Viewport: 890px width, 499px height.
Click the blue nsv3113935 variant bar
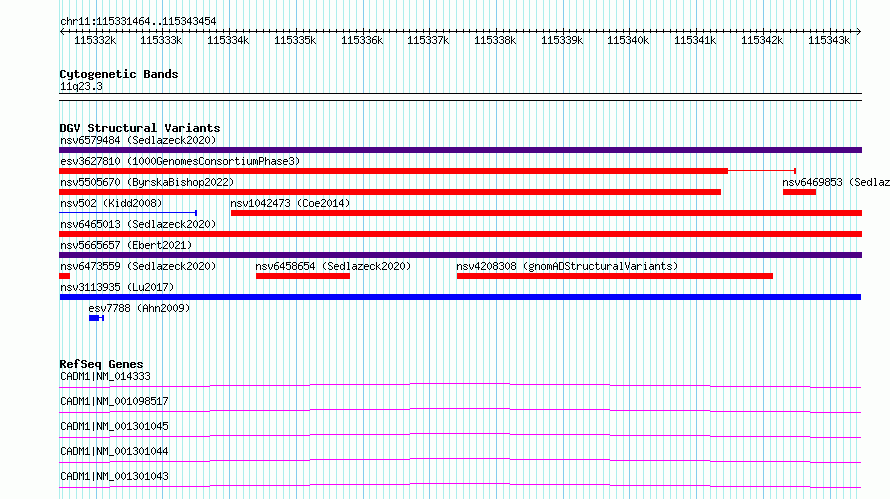[460, 297]
